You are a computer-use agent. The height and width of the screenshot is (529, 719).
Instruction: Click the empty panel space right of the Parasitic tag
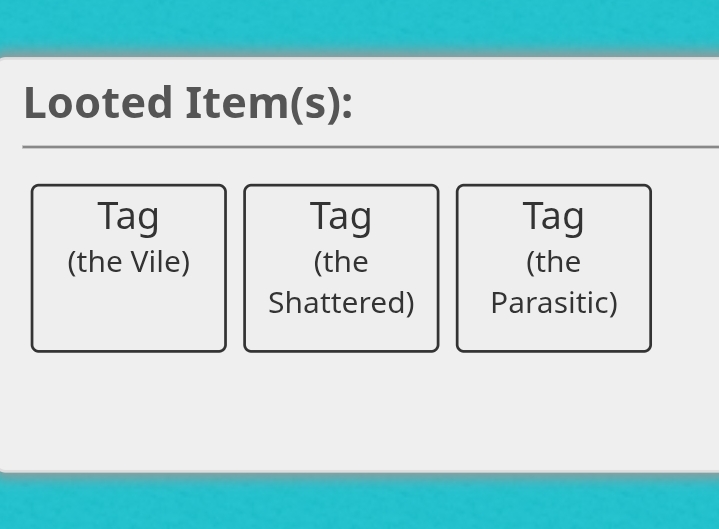(x=686, y=268)
